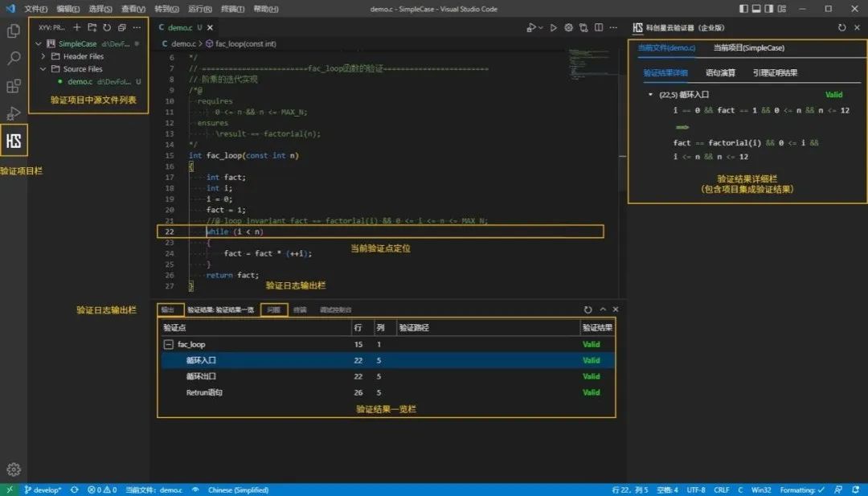
Task: Click split editor icon in editor toolbar
Action: point(597,27)
